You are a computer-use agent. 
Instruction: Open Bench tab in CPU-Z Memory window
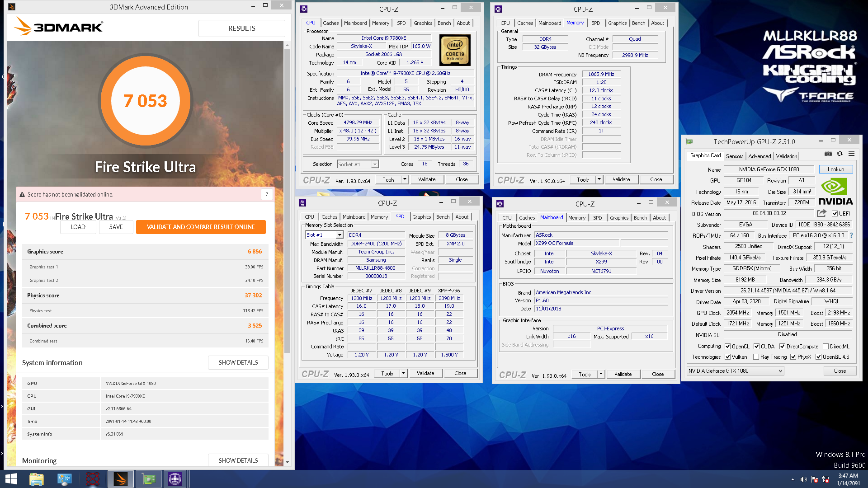pyautogui.click(x=638, y=23)
